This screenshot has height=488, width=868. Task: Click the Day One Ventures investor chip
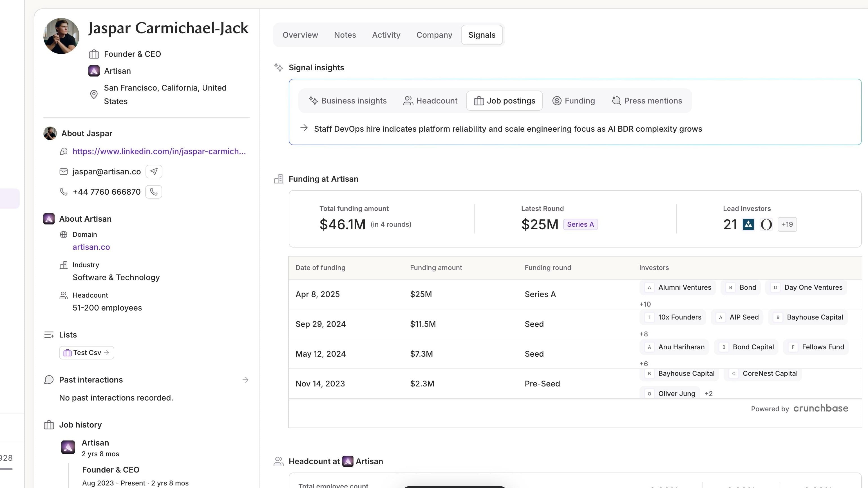(x=806, y=288)
